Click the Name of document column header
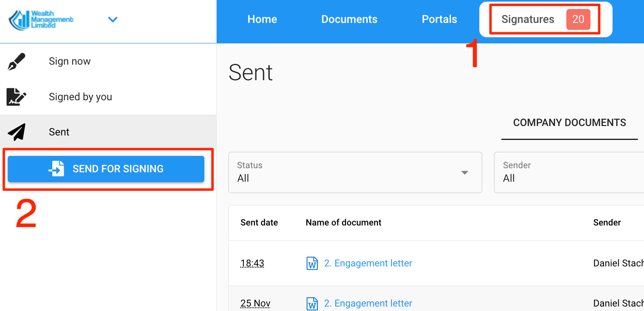644x311 pixels. click(343, 223)
